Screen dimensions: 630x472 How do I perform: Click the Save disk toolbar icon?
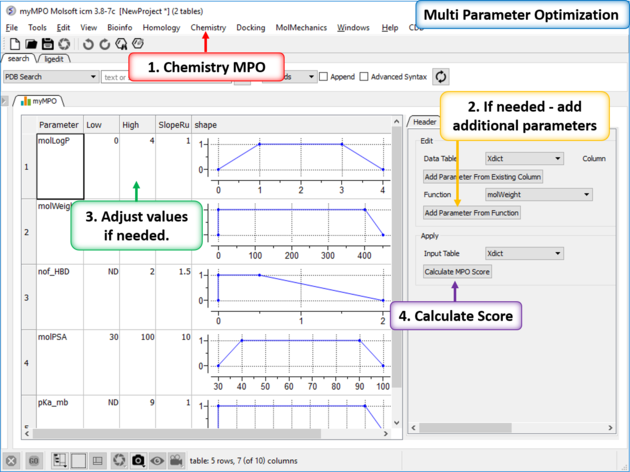pyautogui.click(x=48, y=44)
